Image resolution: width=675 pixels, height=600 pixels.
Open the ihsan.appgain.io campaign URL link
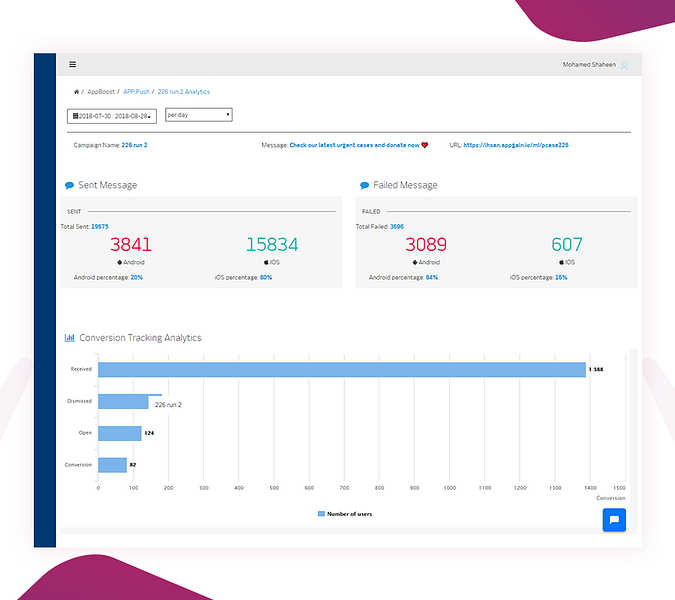516,145
